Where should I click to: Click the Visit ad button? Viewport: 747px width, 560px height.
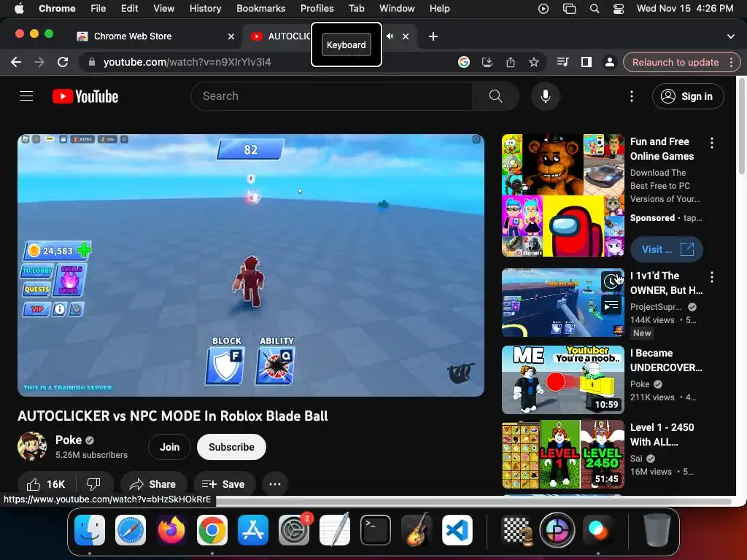point(667,249)
